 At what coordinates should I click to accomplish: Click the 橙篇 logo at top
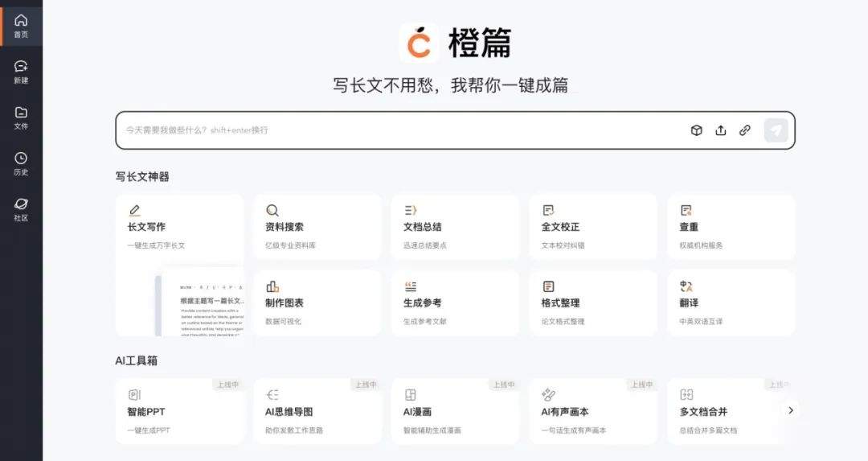click(x=456, y=43)
